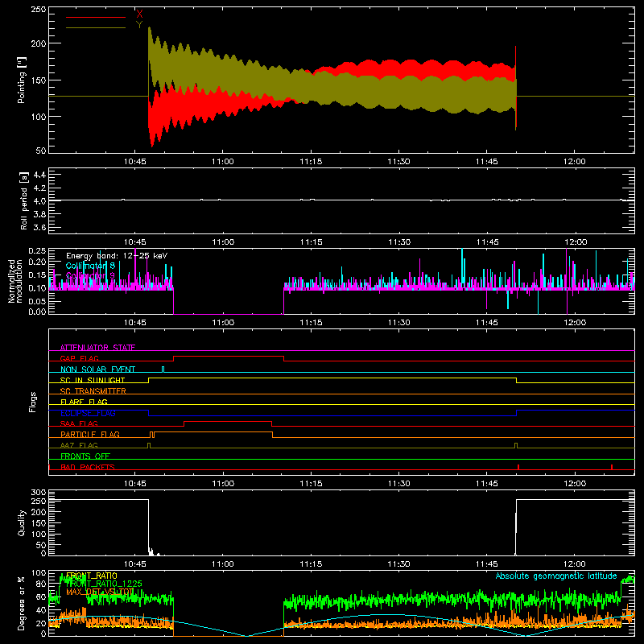This screenshot has width=644, height=644.
Task: Select the MAX_DET_VS_TOT legend label
Action: click(x=100, y=592)
